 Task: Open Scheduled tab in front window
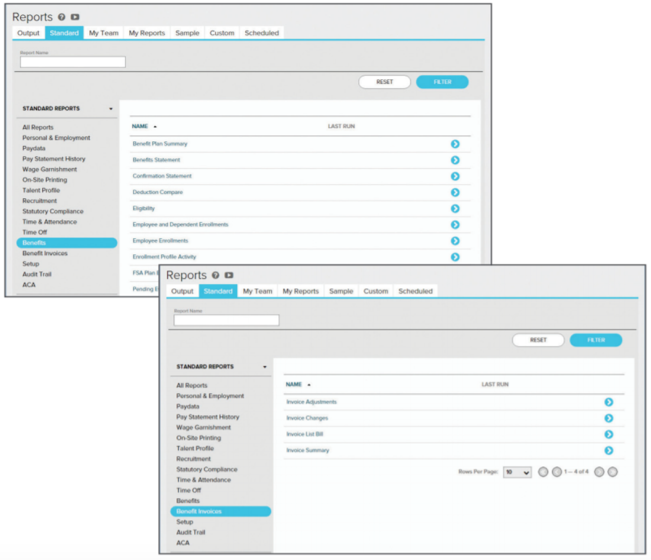pyautogui.click(x=416, y=291)
